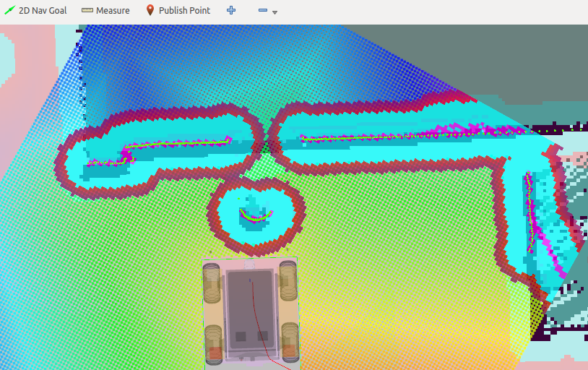Image resolution: width=588 pixels, height=370 pixels.
Task: Click the blue minus remove-tool icon
Action: point(263,11)
